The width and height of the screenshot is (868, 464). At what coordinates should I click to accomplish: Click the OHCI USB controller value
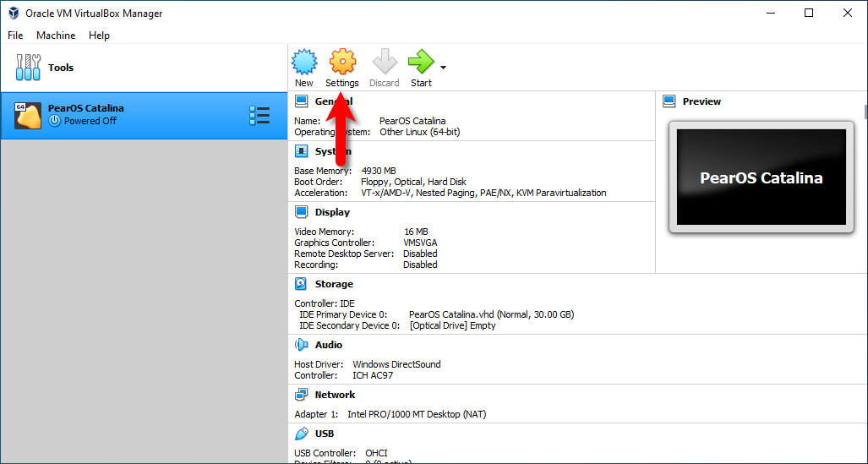[376, 453]
